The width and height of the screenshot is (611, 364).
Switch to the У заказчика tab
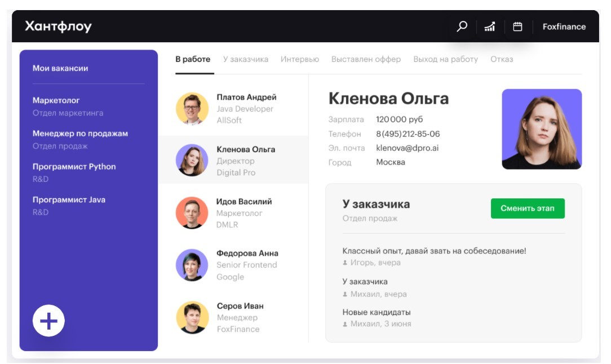point(245,59)
